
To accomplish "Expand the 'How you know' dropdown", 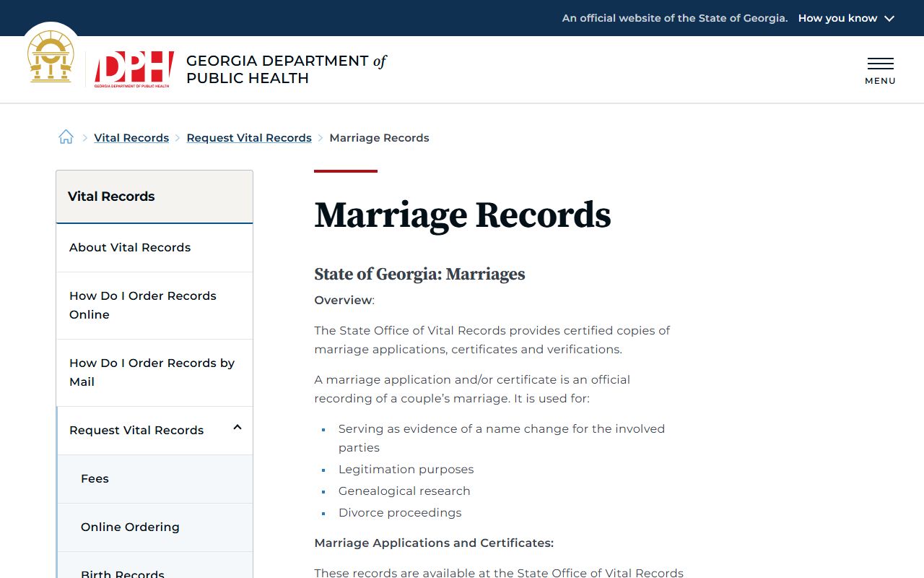I will click(846, 18).
